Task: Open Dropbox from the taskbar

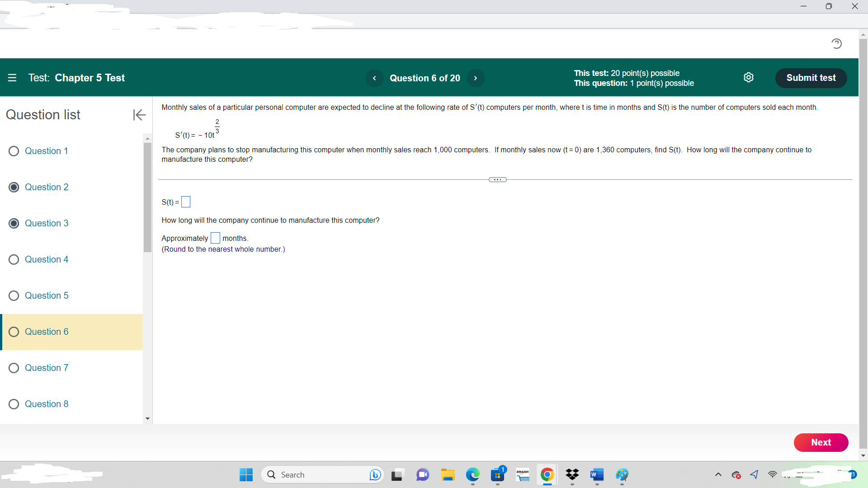Action: [x=572, y=474]
